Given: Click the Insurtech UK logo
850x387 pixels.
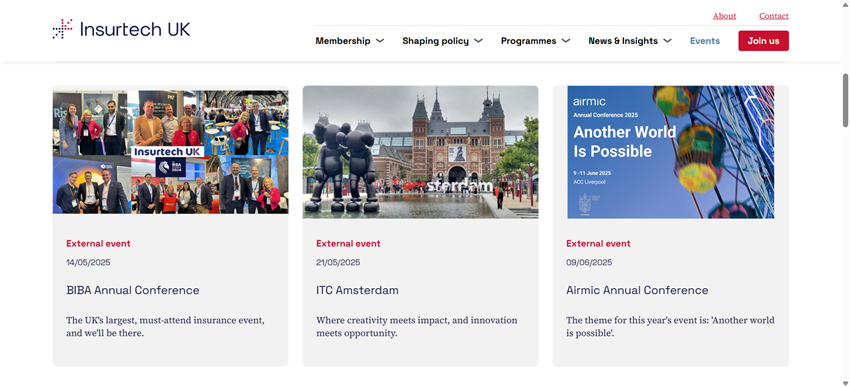Looking at the screenshot, I should (x=121, y=29).
